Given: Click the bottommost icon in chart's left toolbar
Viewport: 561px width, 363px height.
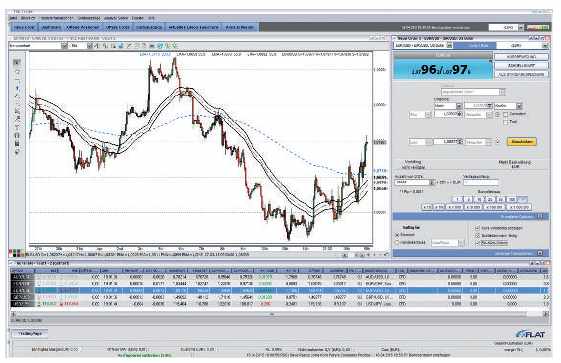Looking at the screenshot, I should click(17, 152).
